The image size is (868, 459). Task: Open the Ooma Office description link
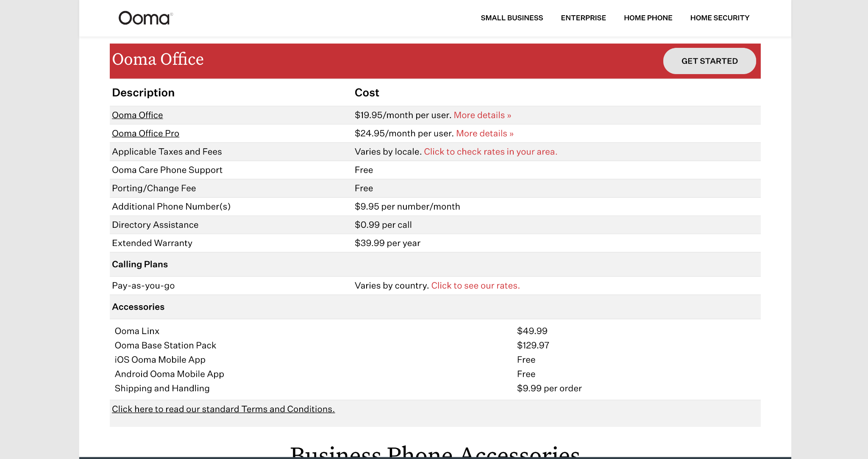tap(137, 115)
